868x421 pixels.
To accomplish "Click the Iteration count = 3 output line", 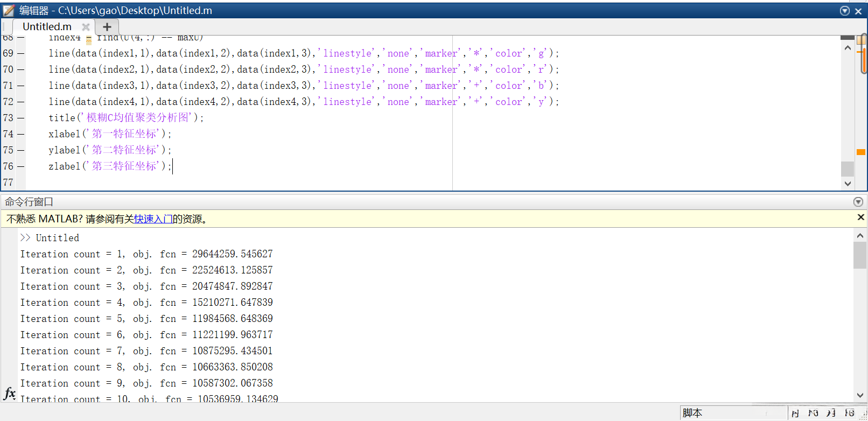I will 146,286.
